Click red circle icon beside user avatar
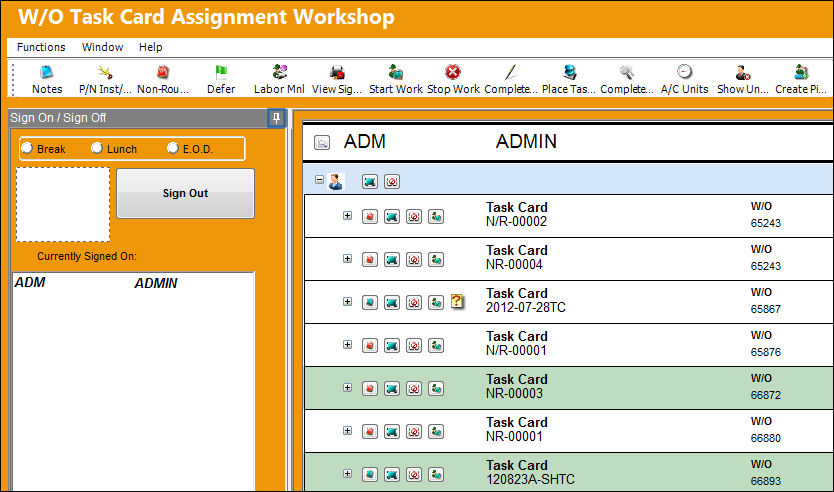 [392, 182]
